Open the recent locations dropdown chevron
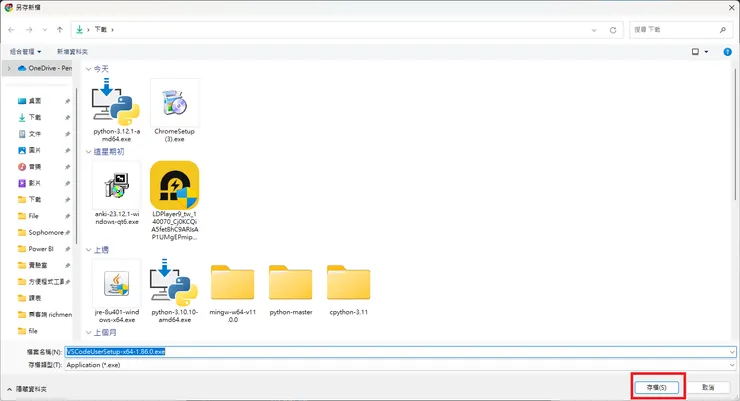Screen dimensions: 740x401 pyautogui.click(x=44, y=30)
